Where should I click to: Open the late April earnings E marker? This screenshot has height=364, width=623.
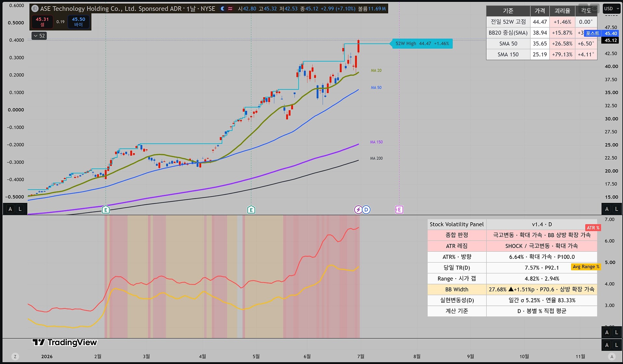[x=251, y=210]
